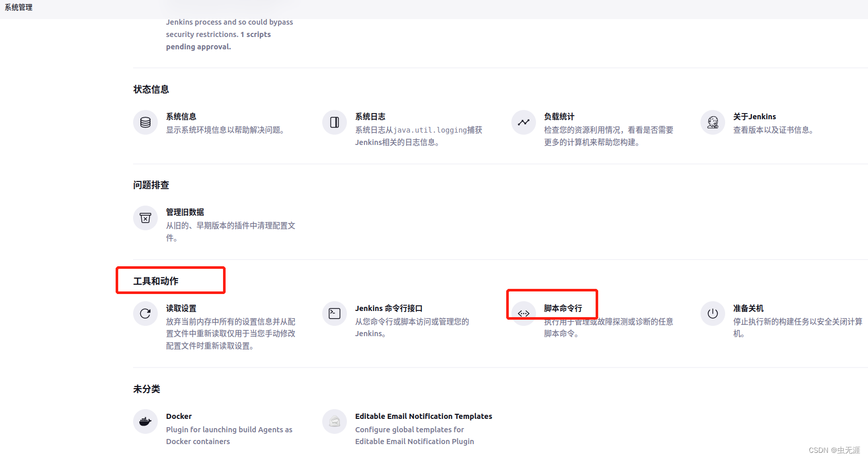Click 问题排查 section heading
Image resolution: width=868 pixels, height=459 pixels.
pos(151,185)
